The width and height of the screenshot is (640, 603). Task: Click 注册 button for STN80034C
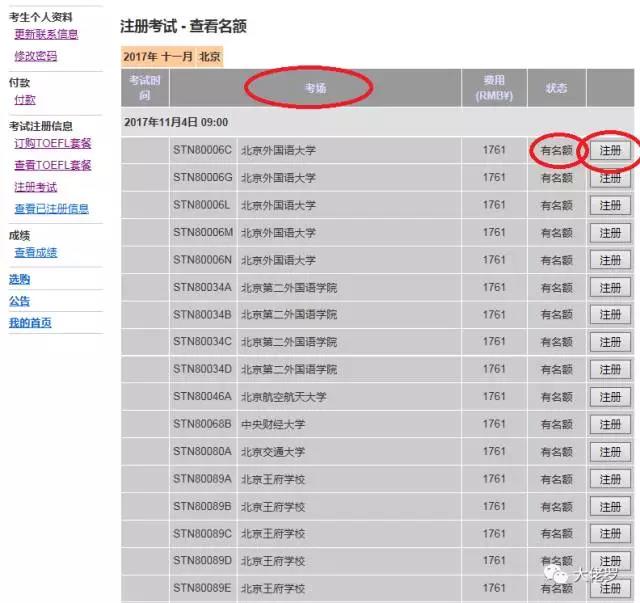coord(610,342)
